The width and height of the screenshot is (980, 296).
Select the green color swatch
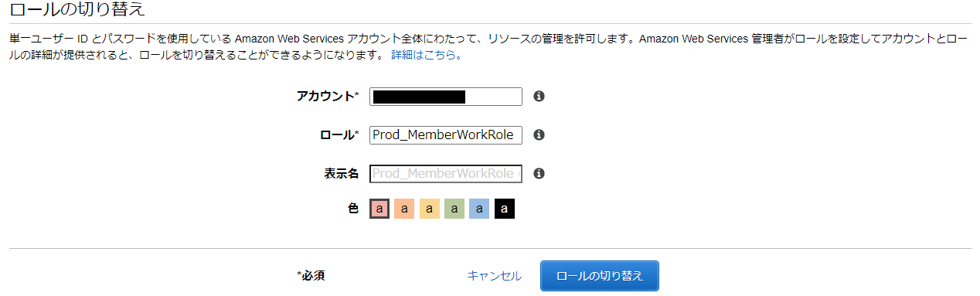point(454,209)
